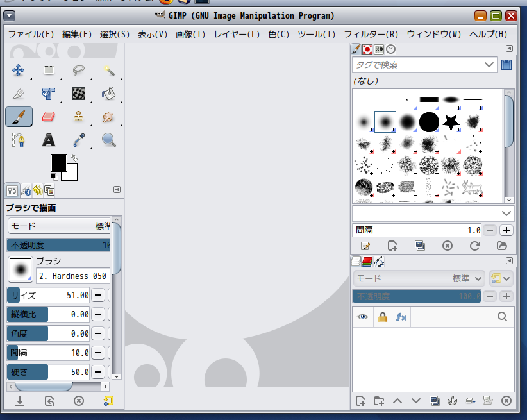
Task: Open the Colors menu
Action: click(x=279, y=34)
